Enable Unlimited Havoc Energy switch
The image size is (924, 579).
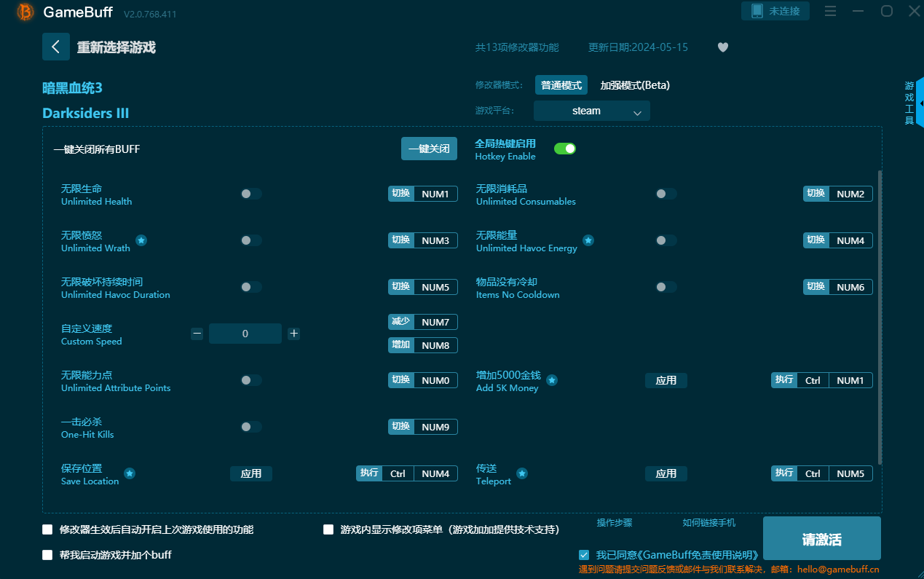666,240
